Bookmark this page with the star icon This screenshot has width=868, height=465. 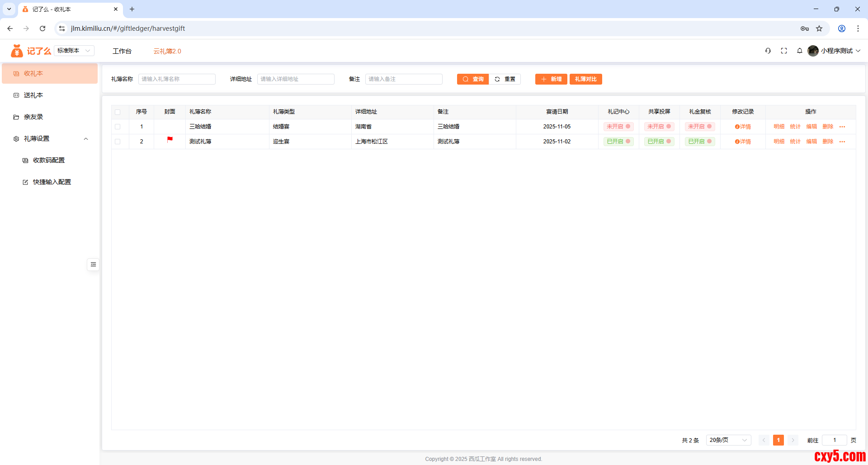(x=819, y=28)
